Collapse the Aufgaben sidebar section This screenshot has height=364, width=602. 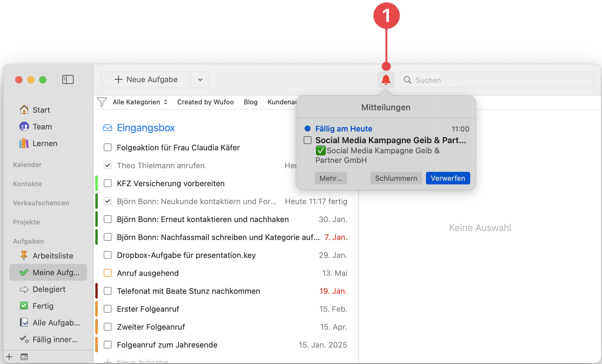28,241
